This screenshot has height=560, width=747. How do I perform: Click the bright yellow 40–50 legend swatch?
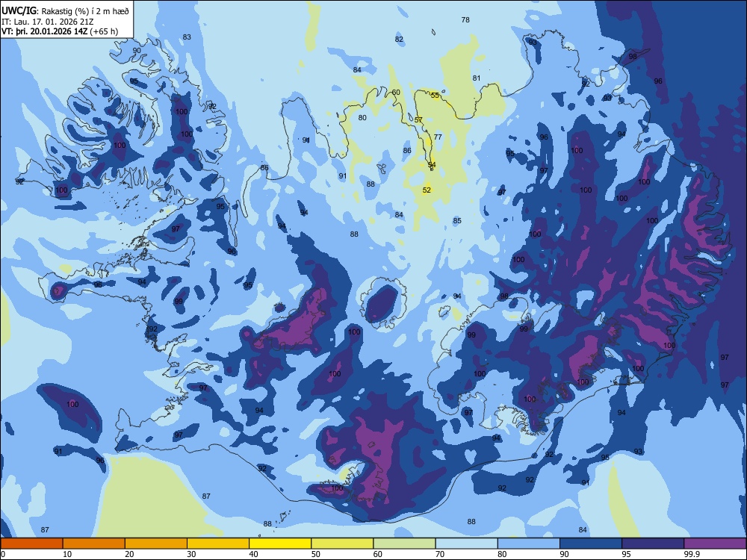[x=280, y=544]
